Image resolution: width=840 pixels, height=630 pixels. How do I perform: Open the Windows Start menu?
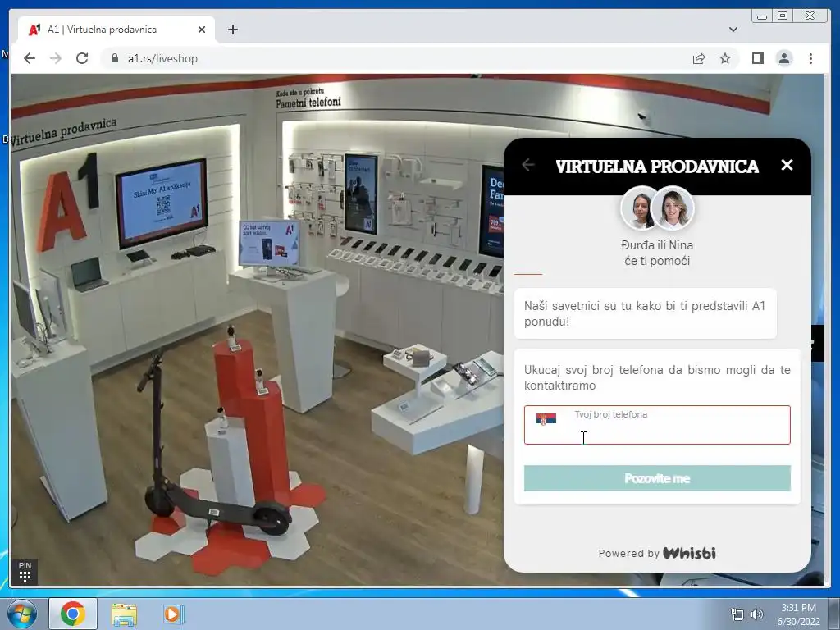coord(21,614)
